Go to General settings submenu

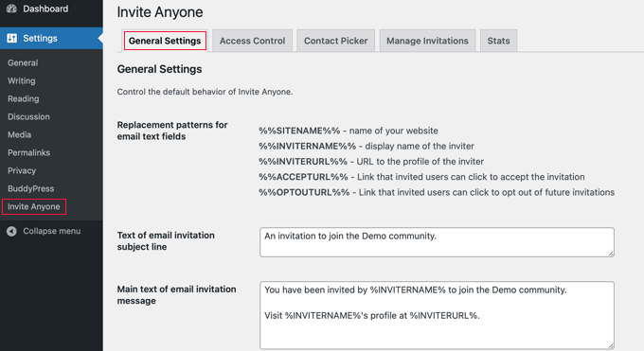[23, 62]
